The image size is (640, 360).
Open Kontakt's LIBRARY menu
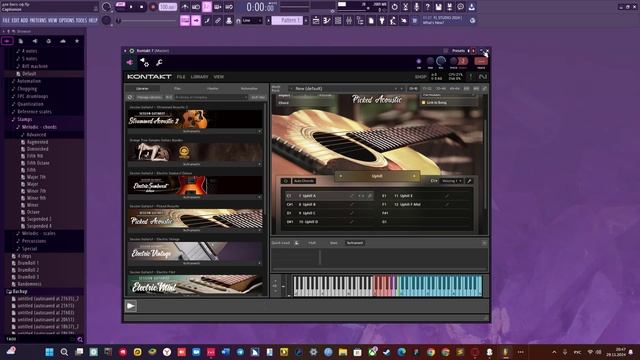click(199, 77)
